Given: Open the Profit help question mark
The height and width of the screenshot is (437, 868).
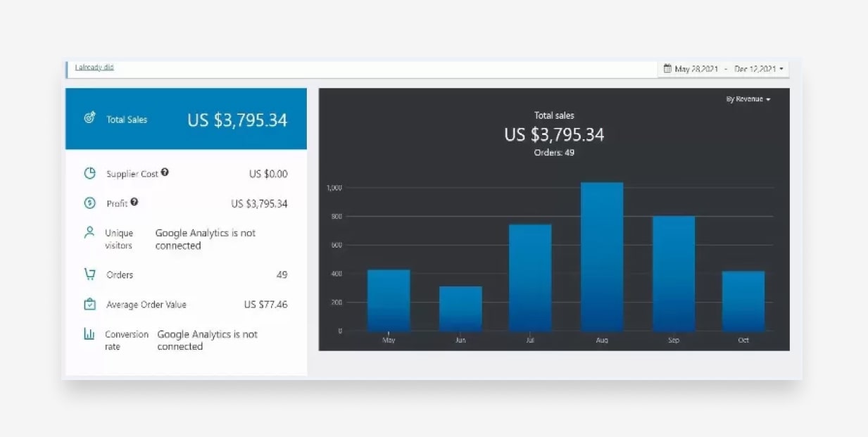Looking at the screenshot, I should (x=134, y=202).
